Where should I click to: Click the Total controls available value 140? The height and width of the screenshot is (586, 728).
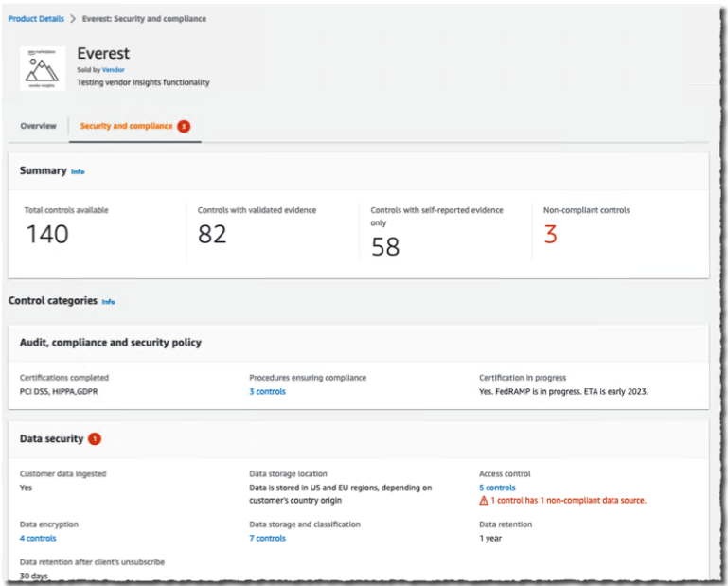coord(46,235)
